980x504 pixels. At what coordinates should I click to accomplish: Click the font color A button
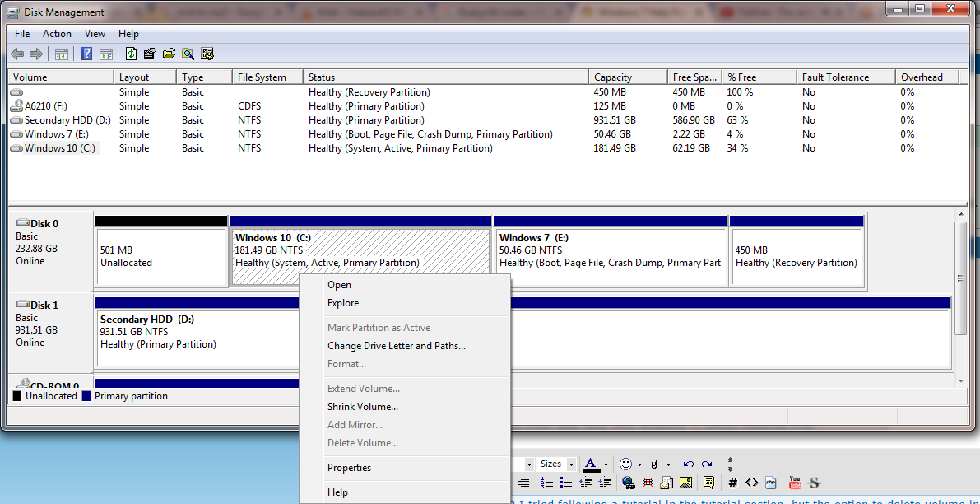pos(591,464)
